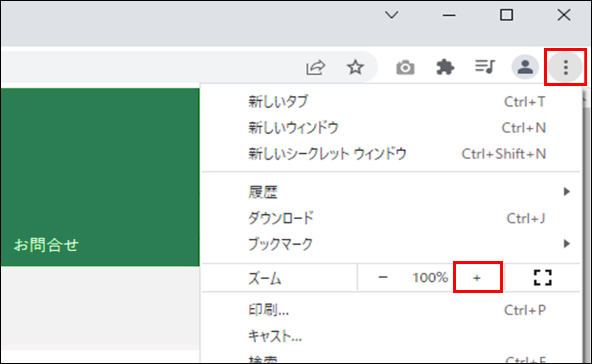592x364 pixels.
Task: Open the user profile avatar
Action: click(x=525, y=67)
